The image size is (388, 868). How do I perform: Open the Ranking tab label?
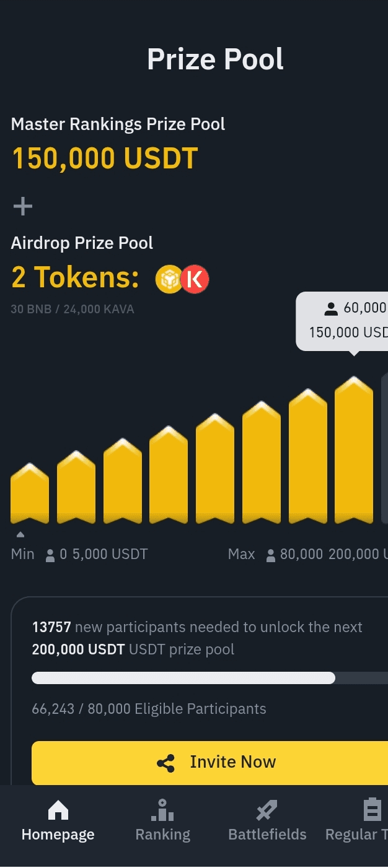tap(162, 835)
